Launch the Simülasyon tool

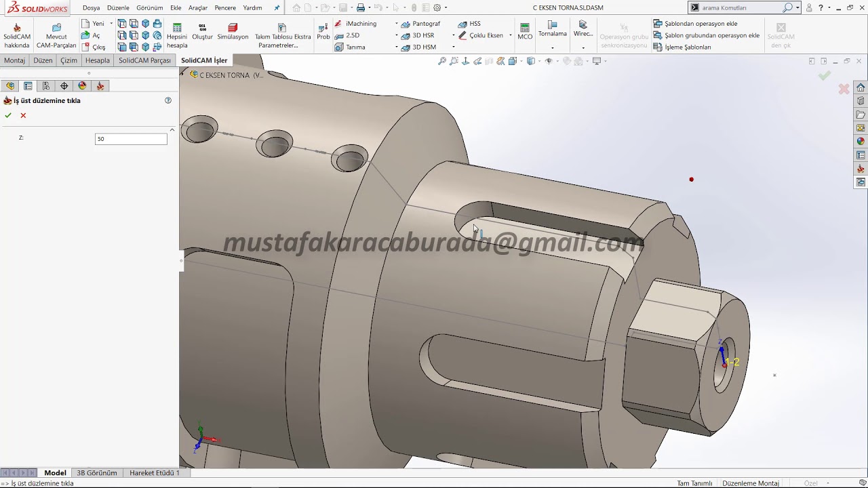pos(233,32)
